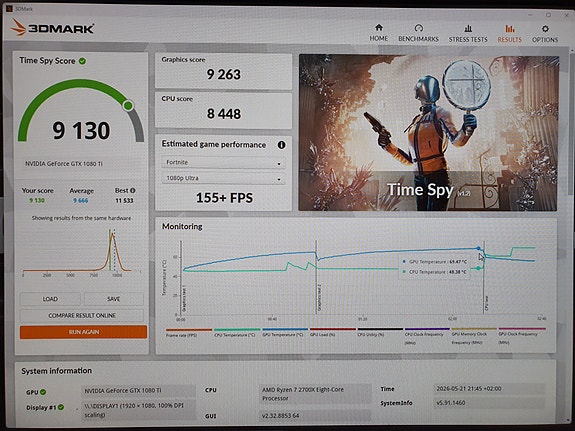Select the Results chart icon
Image resolution: width=575 pixels, height=431 pixels.
pos(510,28)
